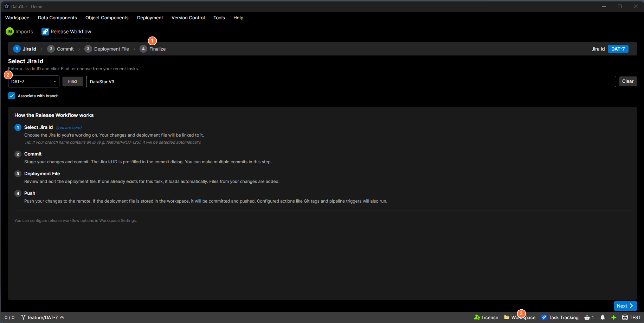Click 'Deployment File' step heading in the guide
The width and height of the screenshot is (644, 323).
click(x=42, y=174)
